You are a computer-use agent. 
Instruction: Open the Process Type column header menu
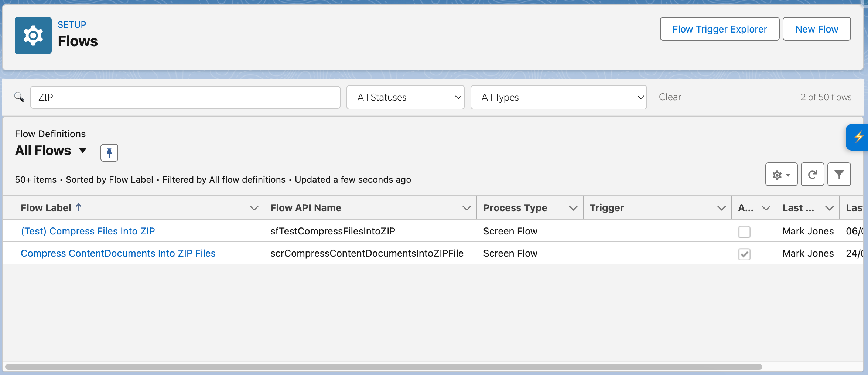tap(573, 207)
